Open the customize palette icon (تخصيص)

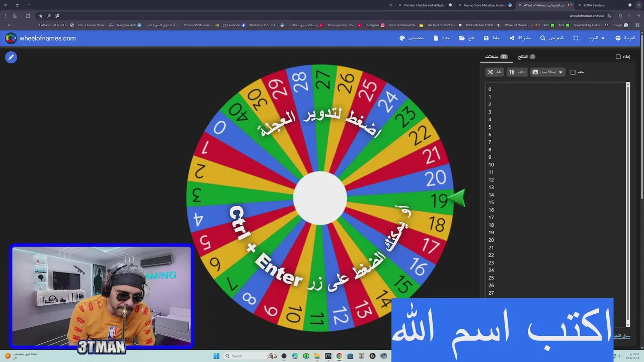412,38
